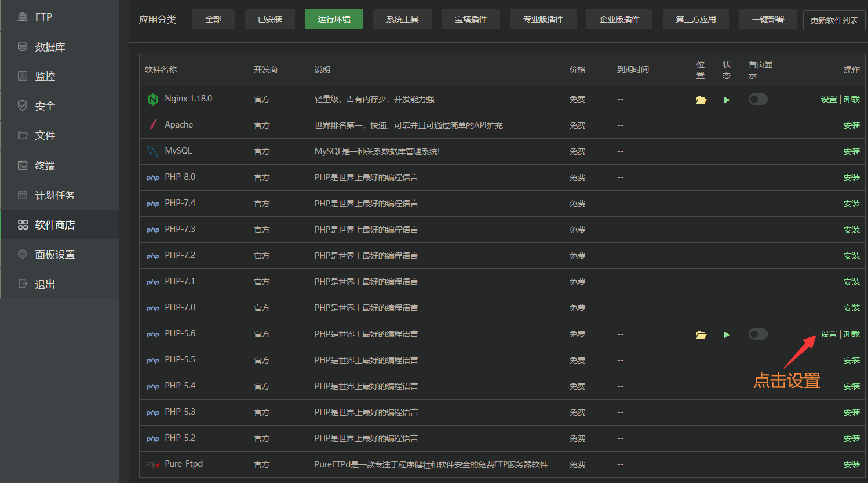The height and width of the screenshot is (483, 868).
Task: Click the 更新软件列表 button
Action: (x=834, y=20)
